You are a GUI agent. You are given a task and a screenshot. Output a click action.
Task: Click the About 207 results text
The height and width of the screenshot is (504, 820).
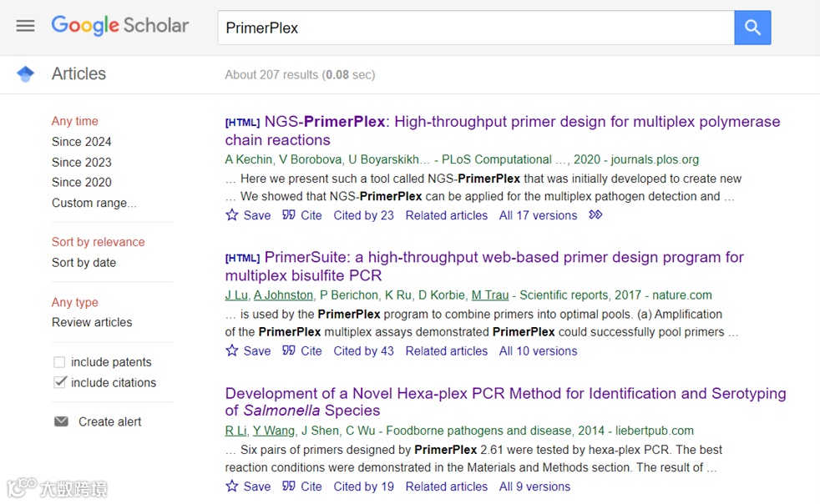click(x=300, y=75)
